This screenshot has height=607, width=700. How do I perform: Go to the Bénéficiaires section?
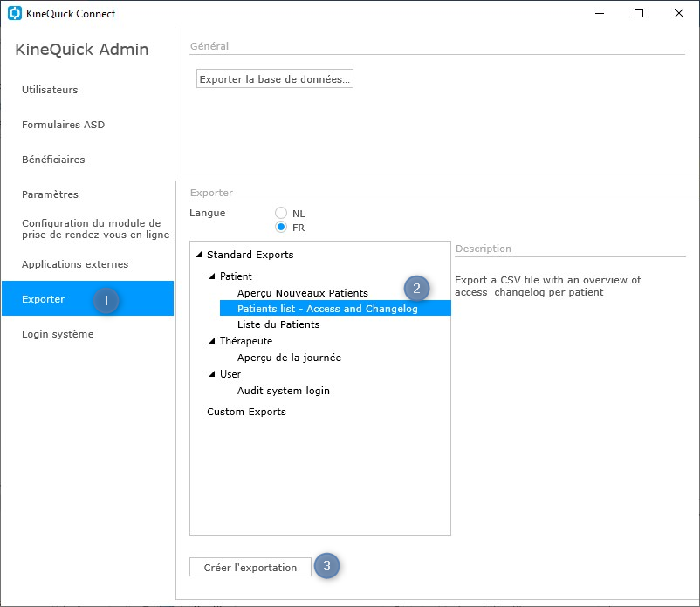click(53, 160)
